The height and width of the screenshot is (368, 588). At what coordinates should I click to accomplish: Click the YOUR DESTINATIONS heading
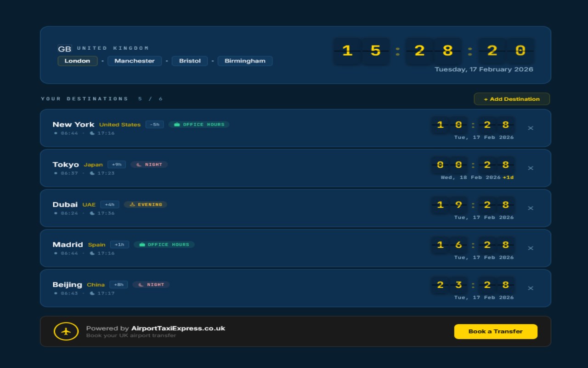pos(85,99)
